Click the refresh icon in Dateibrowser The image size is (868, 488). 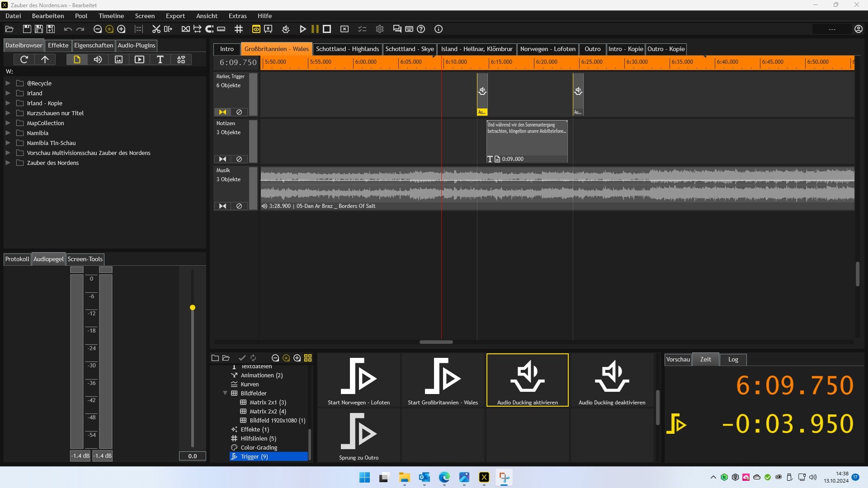24,60
